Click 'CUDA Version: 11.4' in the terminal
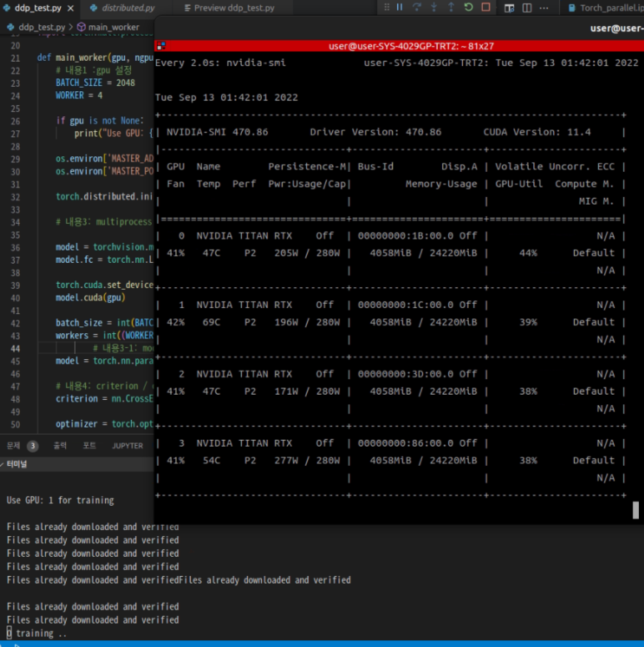The image size is (644, 647). coord(537,132)
